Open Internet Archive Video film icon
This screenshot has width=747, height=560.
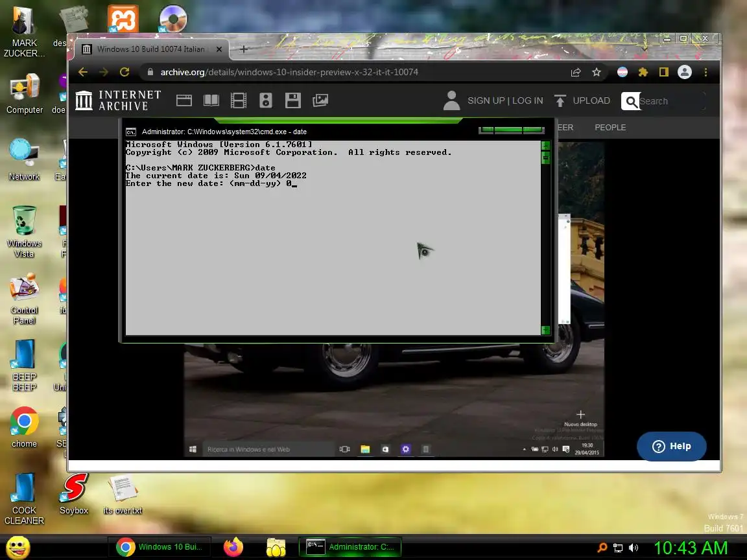(238, 100)
